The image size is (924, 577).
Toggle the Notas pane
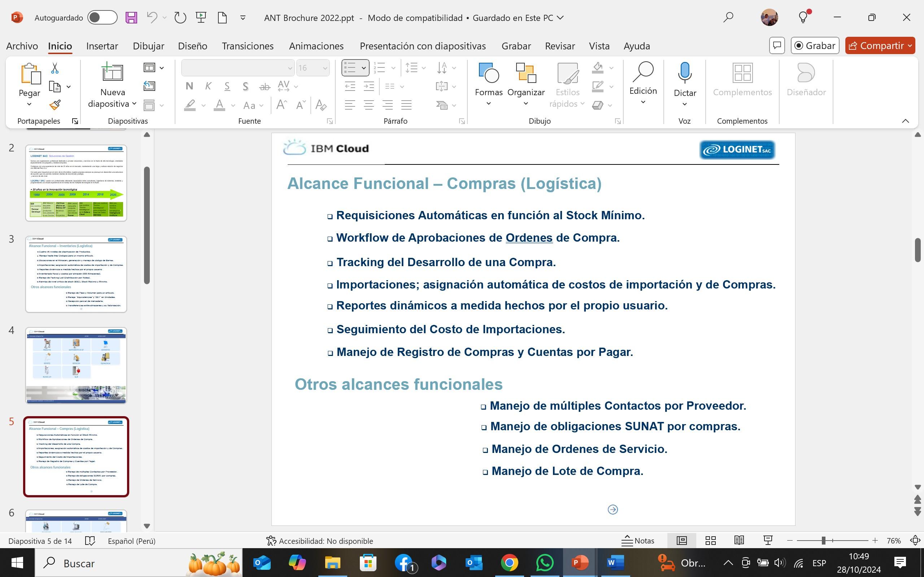[638, 540]
